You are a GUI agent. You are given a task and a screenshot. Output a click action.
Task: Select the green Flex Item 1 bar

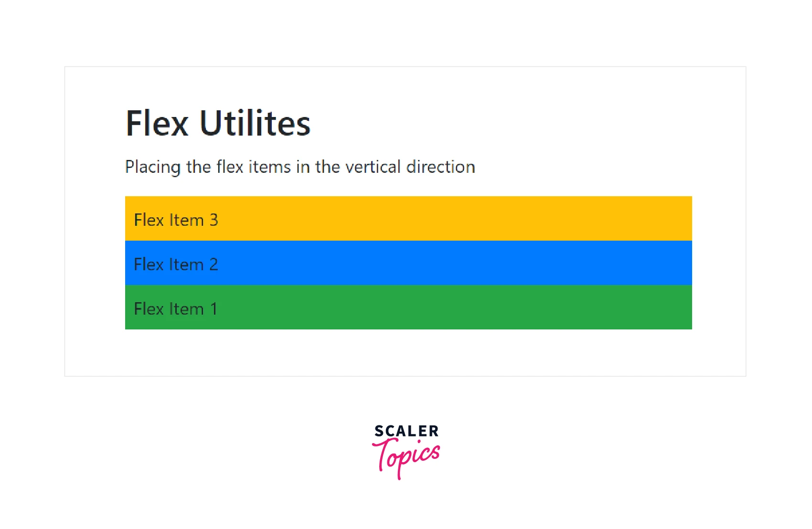408,307
